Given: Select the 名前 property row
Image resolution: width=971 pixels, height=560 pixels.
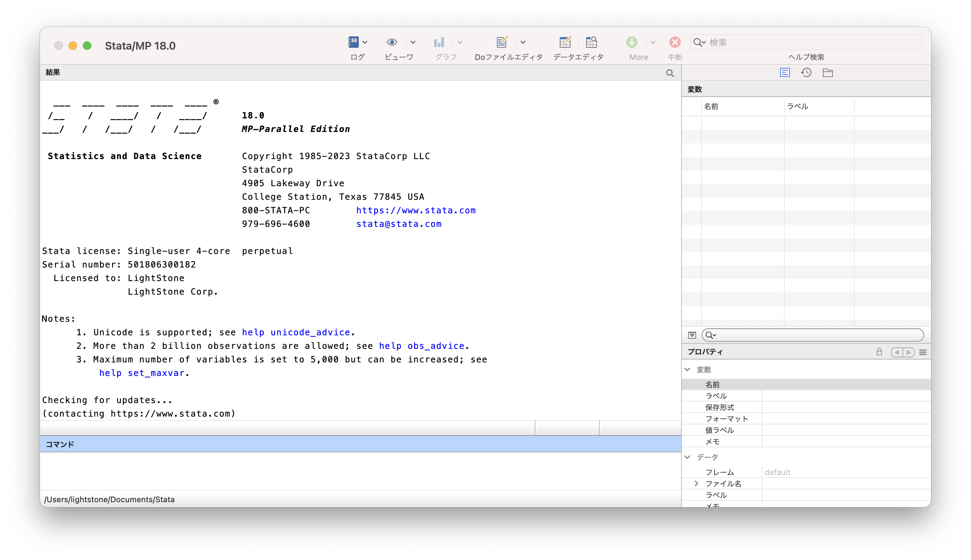Looking at the screenshot, I should click(x=806, y=385).
